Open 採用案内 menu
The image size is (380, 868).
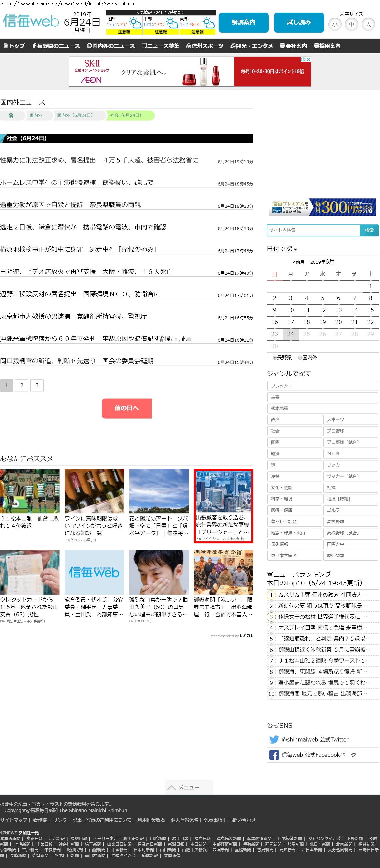click(327, 46)
